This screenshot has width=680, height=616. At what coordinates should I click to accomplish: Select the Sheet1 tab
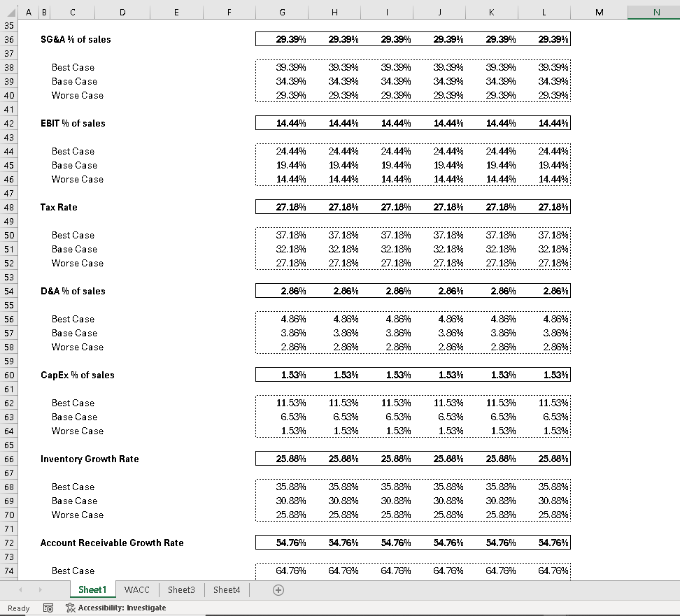pos(92,589)
